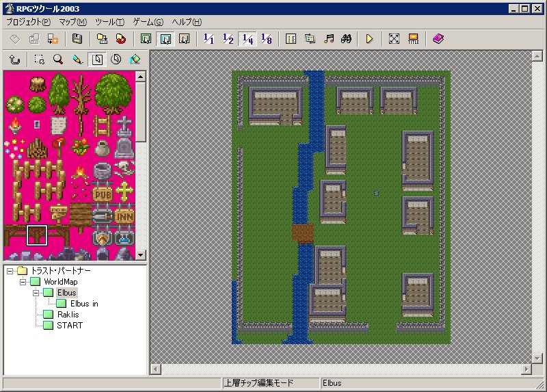Open the Resource Manager icon
Screen dimensions: 547x392
(310, 39)
